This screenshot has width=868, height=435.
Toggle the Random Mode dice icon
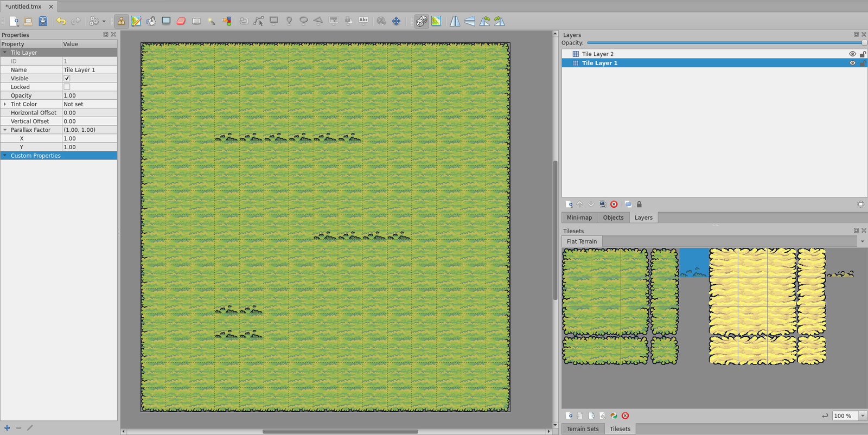click(x=422, y=21)
